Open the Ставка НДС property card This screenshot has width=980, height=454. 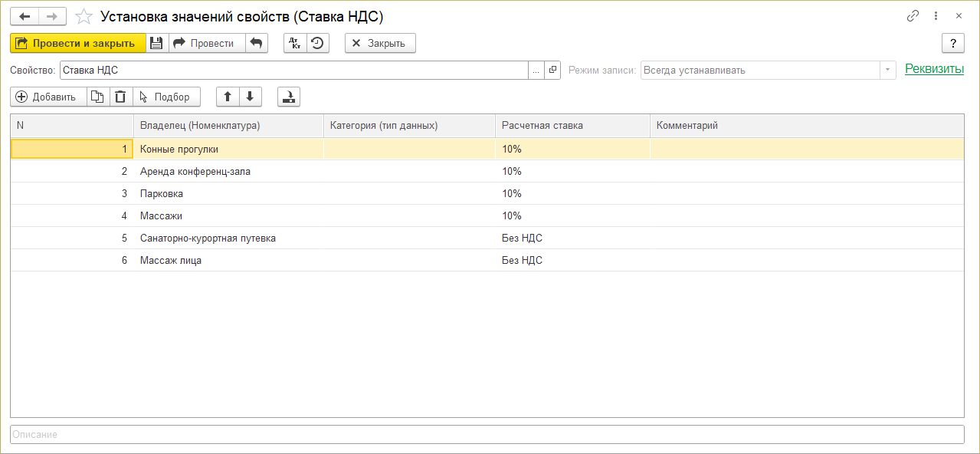tap(553, 70)
